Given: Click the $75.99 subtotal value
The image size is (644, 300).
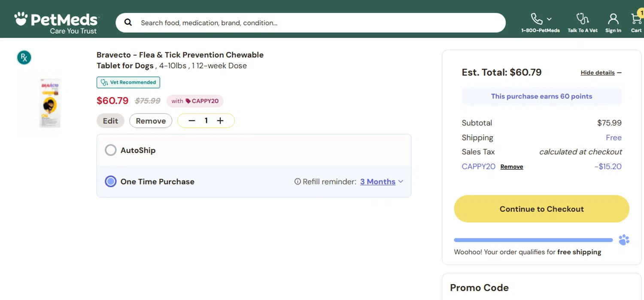Looking at the screenshot, I should [x=609, y=123].
